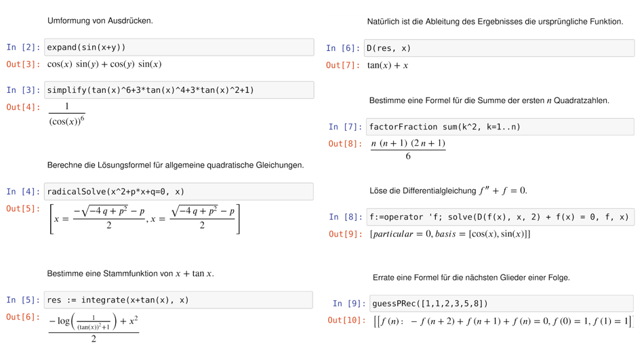644x362 pixels.
Task: Click the n(n+1)(2n+1)/6 output formula
Action: click(x=408, y=149)
